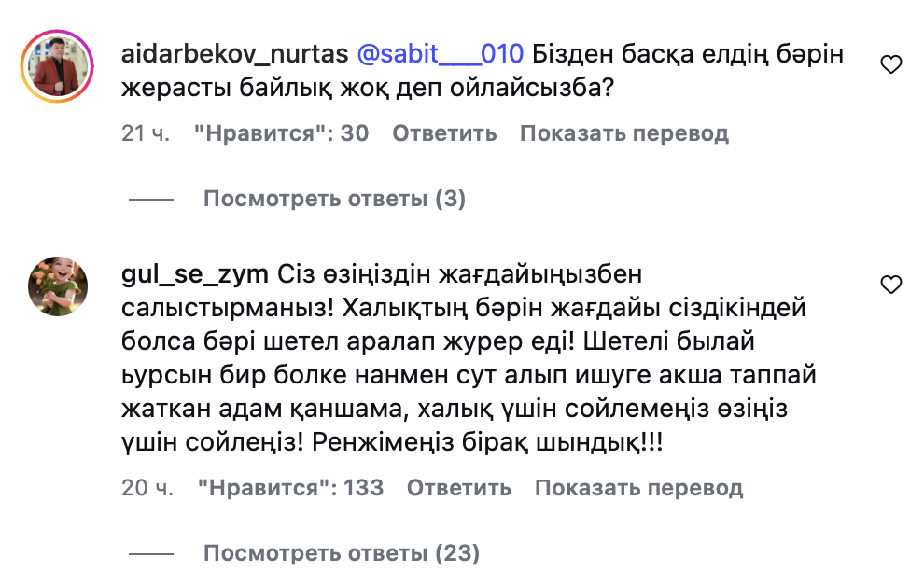
Task: View the 30 likes on first comment
Action: [x=281, y=133]
